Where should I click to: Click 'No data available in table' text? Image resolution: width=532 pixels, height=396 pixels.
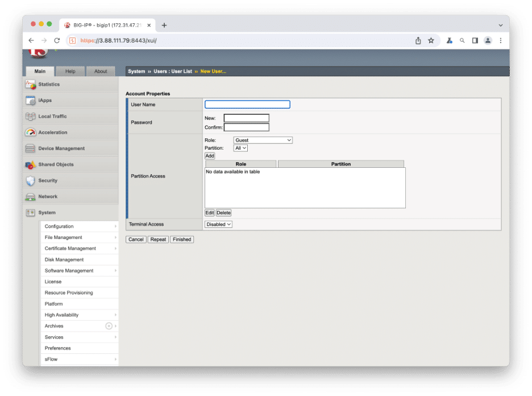pyautogui.click(x=233, y=172)
